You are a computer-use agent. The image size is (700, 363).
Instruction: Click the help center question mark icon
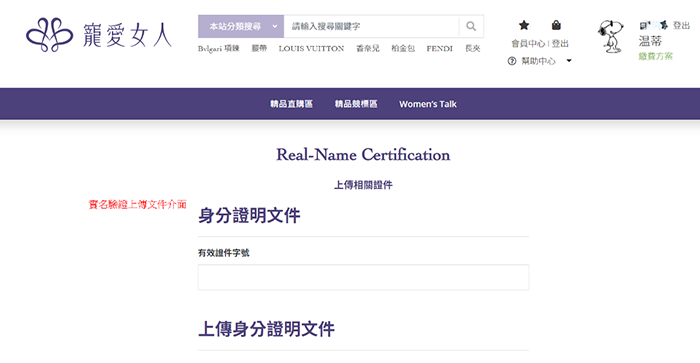click(x=512, y=61)
